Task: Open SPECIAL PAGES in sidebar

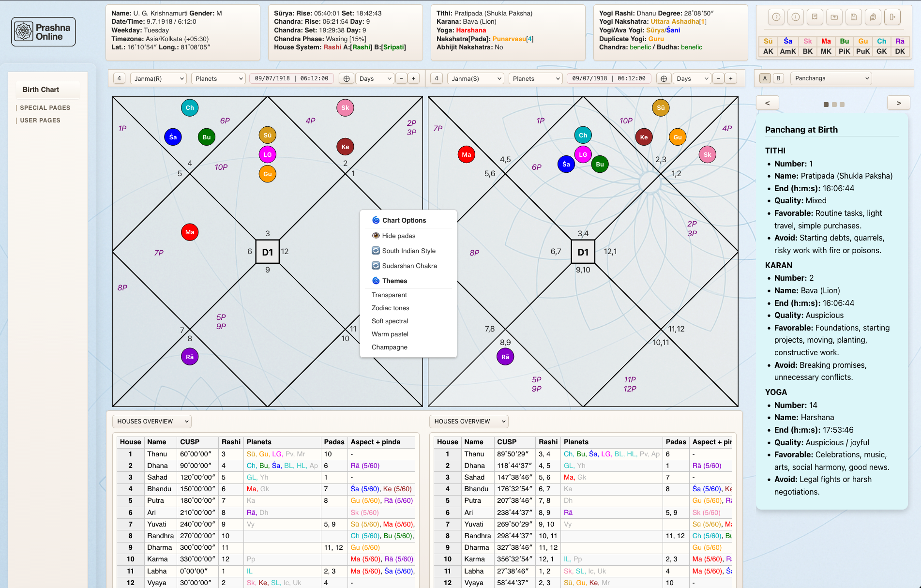Action: coord(45,108)
